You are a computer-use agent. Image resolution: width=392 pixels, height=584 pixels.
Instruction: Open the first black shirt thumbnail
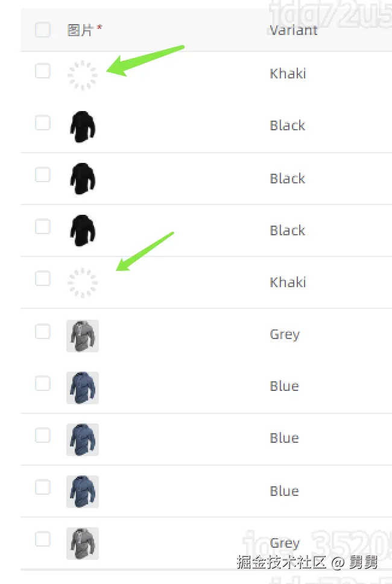tap(82, 127)
